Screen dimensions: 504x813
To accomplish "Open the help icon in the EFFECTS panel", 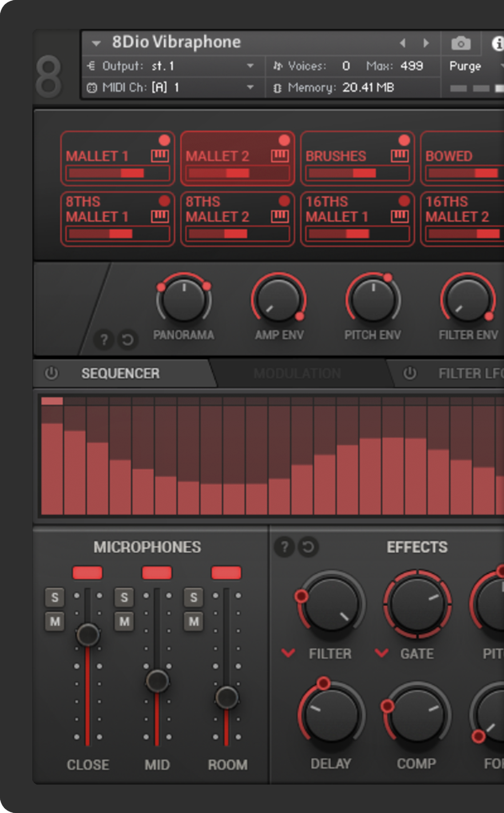I will click(x=284, y=547).
